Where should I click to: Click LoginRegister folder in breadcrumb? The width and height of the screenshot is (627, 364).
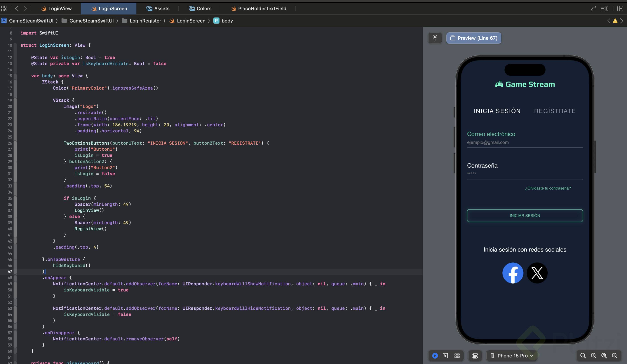(x=145, y=21)
